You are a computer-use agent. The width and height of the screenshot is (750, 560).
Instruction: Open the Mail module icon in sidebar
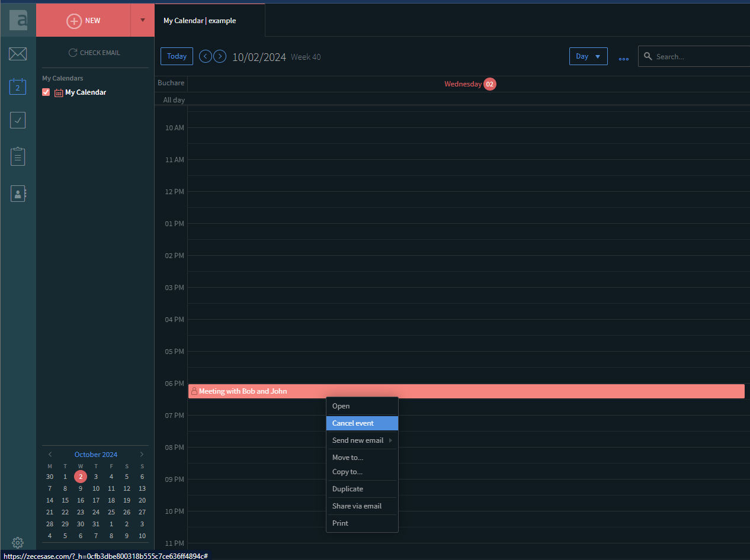click(x=18, y=54)
